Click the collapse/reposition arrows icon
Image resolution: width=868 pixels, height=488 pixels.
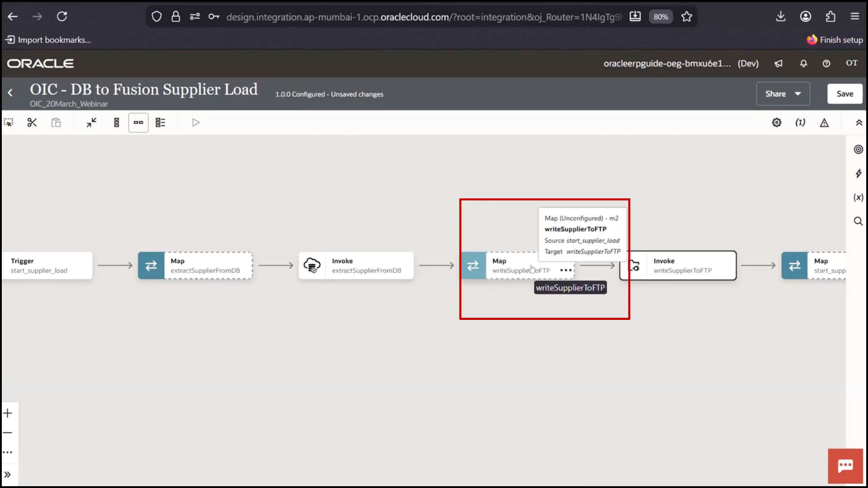[91, 122]
